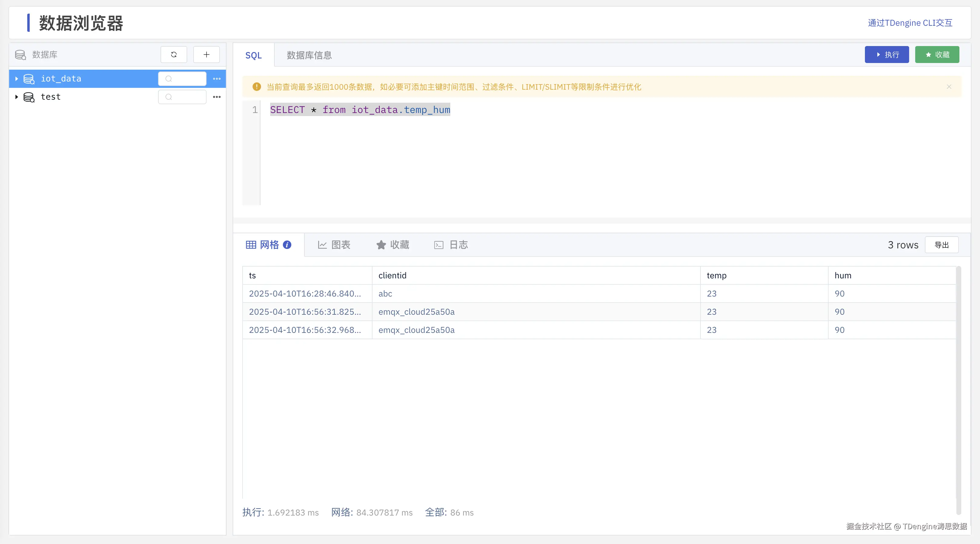Image resolution: width=980 pixels, height=544 pixels.
Task: Switch to the 数据库信息 tab
Action: click(x=309, y=55)
